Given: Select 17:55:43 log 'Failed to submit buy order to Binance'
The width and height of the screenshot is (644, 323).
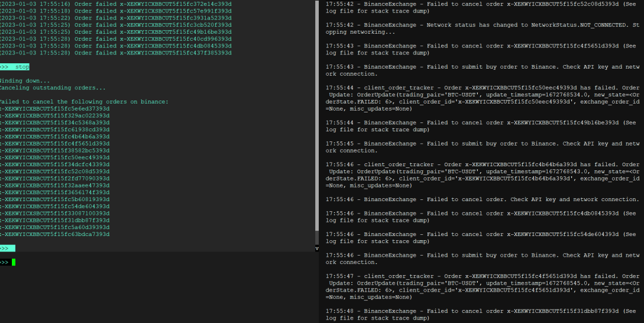Looking at the screenshot, I should 483,70.
